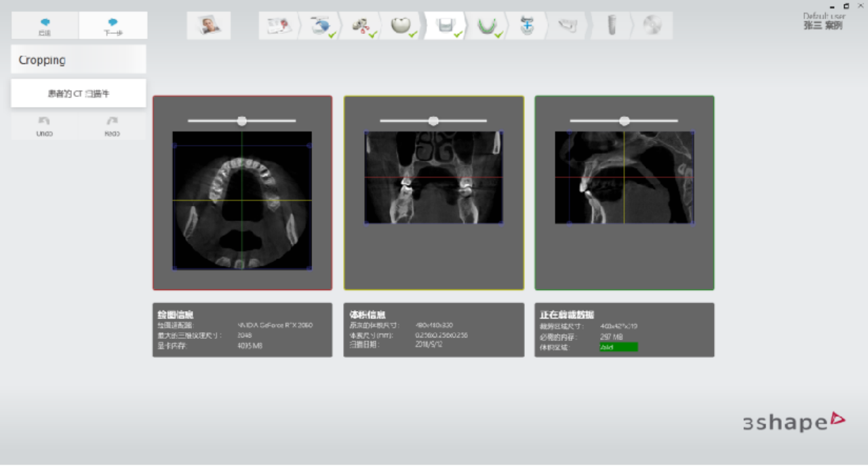868x467 pixels.
Task: Open the tooth crown workflow step
Action: 401,26
